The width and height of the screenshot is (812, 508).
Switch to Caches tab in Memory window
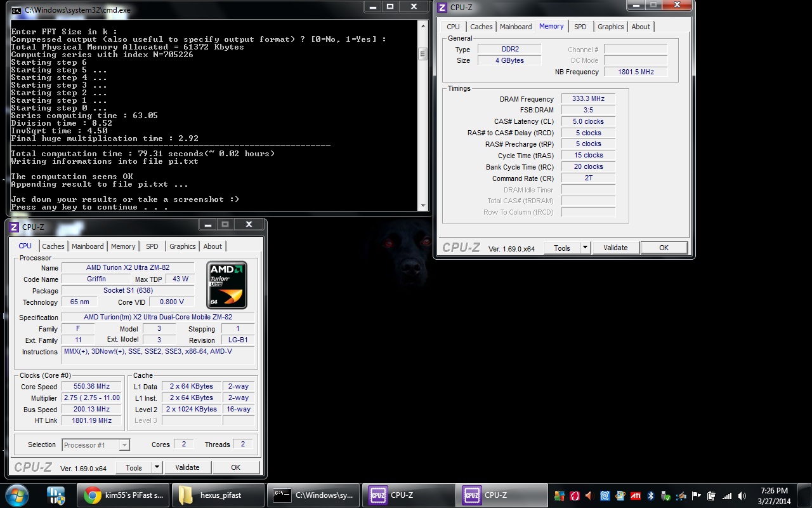481,27
